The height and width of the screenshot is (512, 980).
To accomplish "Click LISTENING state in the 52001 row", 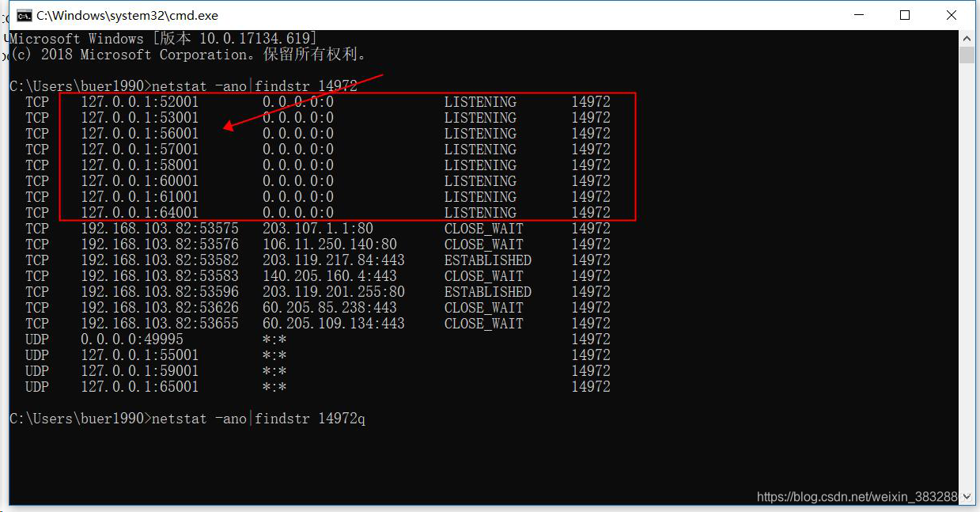I will pos(480,102).
